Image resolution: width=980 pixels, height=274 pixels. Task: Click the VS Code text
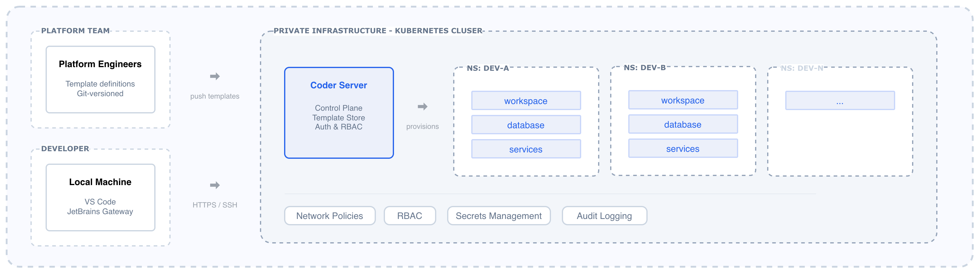coord(100,202)
